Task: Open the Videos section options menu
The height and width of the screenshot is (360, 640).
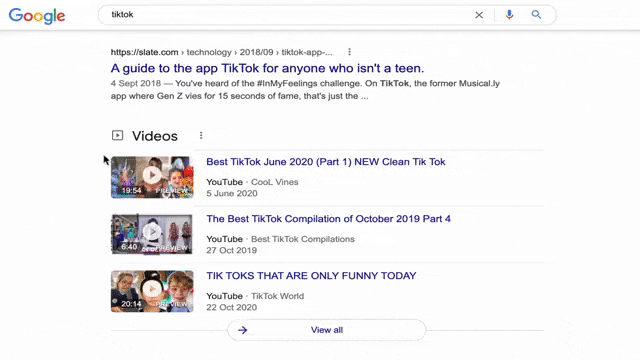Action: click(x=201, y=136)
